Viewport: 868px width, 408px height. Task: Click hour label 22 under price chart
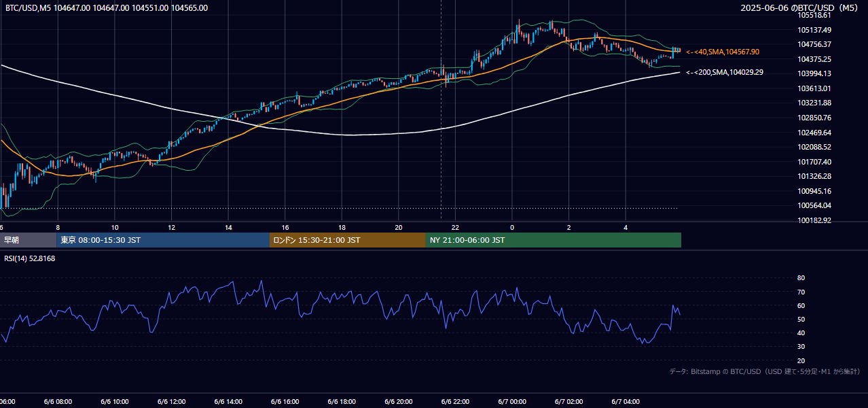pyautogui.click(x=455, y=227)
